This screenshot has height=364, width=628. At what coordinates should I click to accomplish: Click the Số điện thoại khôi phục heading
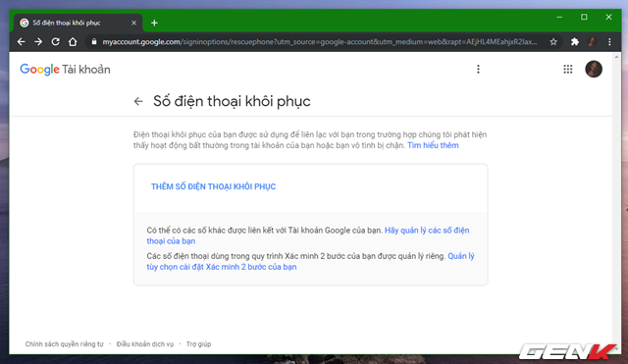pyautogui.click(x=232, y=101)
